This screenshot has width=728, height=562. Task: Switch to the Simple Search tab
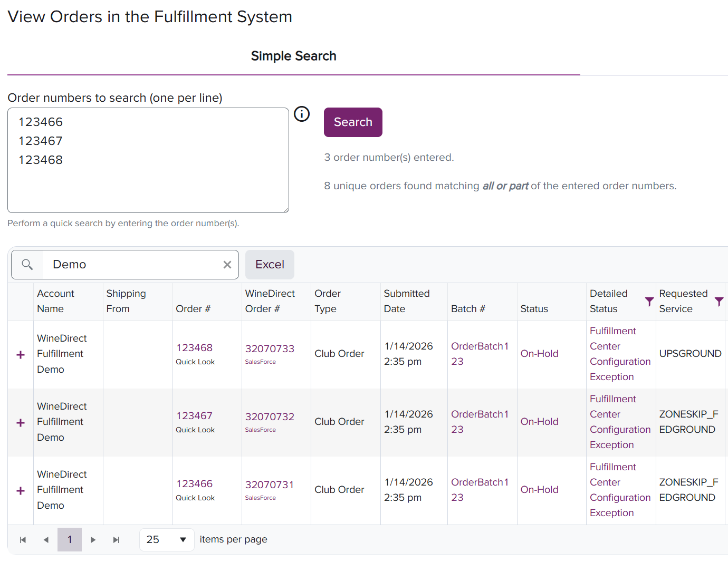tap(293, 56)
